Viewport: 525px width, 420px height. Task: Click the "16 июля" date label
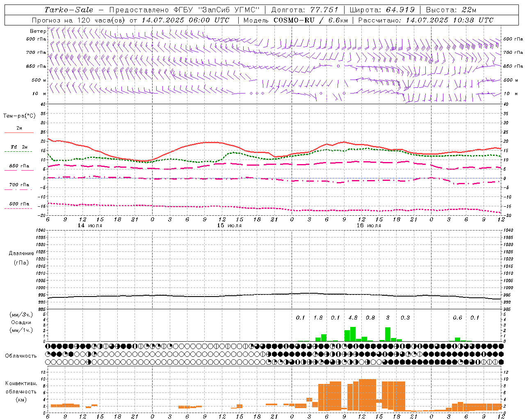pyautogui.click(x=369, y=225)
